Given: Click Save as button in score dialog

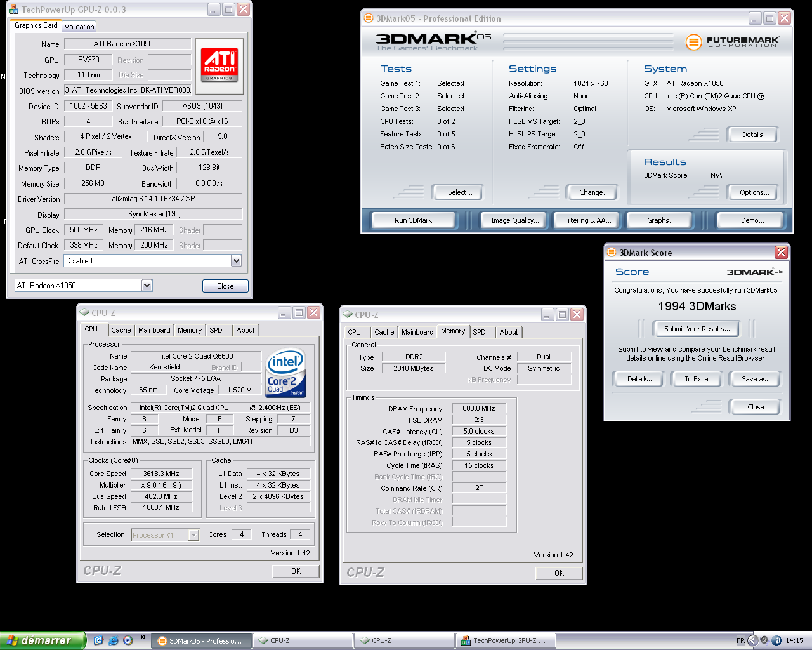Looking at the screenshot, I should [756, 379].
